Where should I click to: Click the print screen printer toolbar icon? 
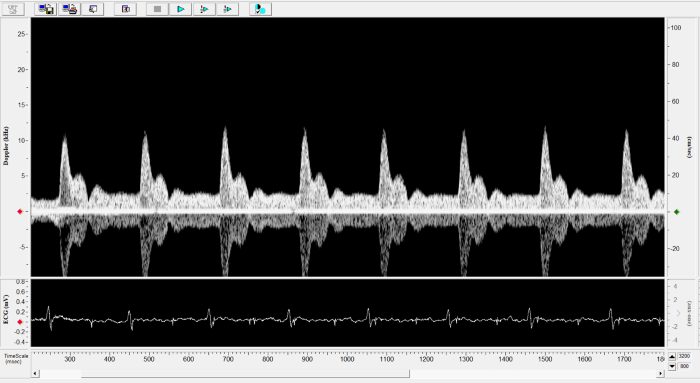click(69, 9)
